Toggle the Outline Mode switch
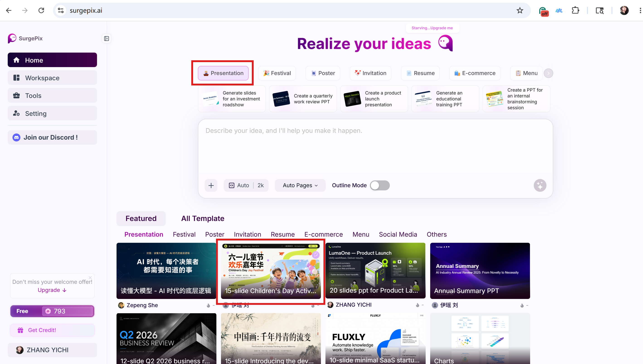This screenshot has height=364, width=643. coord(380,185)
